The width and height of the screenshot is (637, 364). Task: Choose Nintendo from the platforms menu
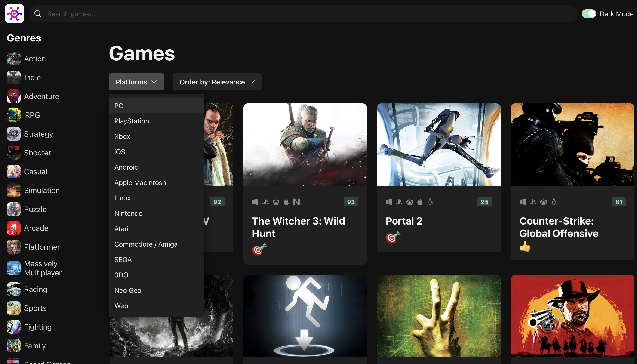[157, 213]
